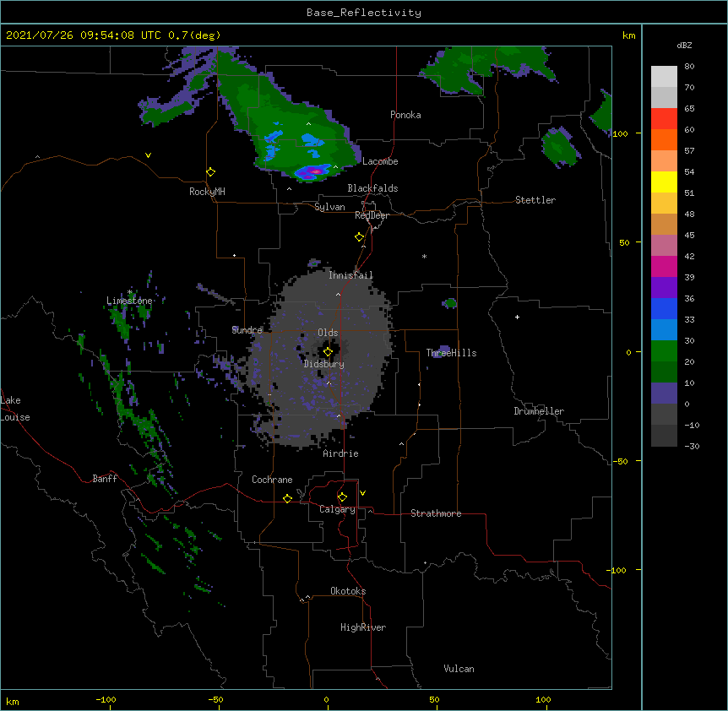Click the Innisfail town label
This screenshot has width=728, height=711.
point(350,275)
